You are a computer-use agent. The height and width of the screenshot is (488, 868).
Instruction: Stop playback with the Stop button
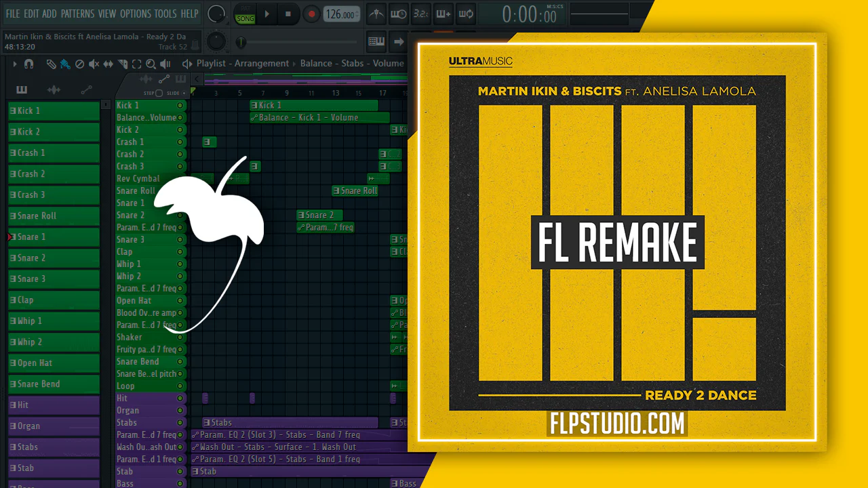(288, 14)
